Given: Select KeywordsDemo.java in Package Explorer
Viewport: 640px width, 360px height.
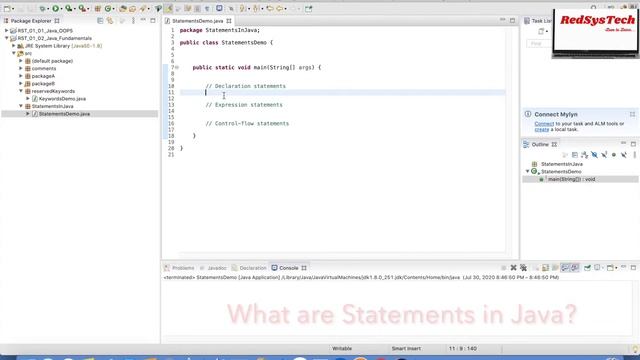Looking at the screenshot, I should coord(62,99).
